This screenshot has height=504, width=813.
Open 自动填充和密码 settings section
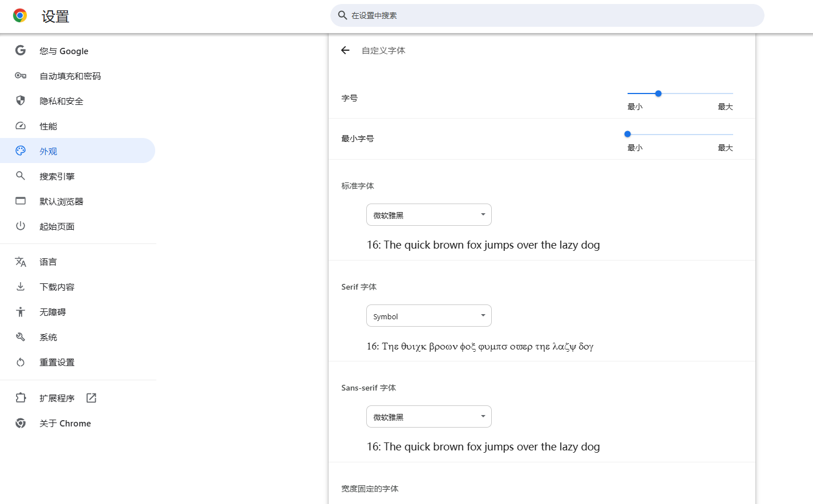[78, 76]
